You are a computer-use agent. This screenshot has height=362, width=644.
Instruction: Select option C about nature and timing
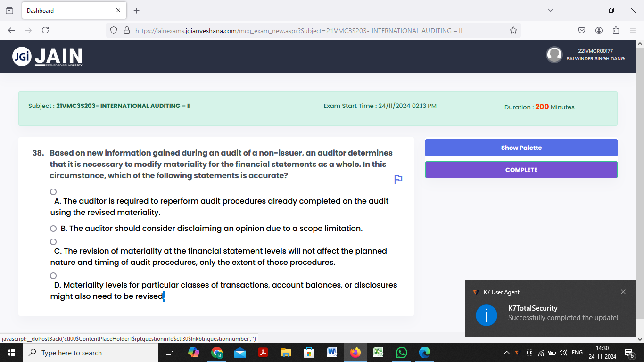point(53,242)
